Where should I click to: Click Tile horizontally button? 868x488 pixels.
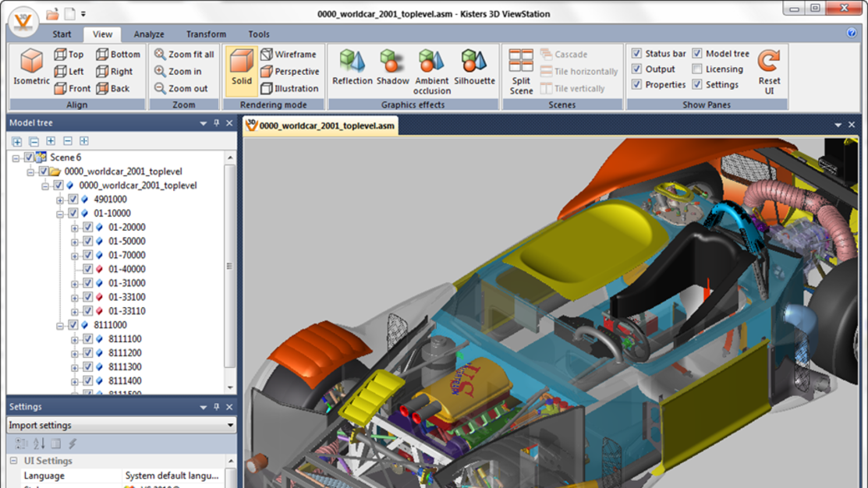pyautogui.click(x=579, y=72)
